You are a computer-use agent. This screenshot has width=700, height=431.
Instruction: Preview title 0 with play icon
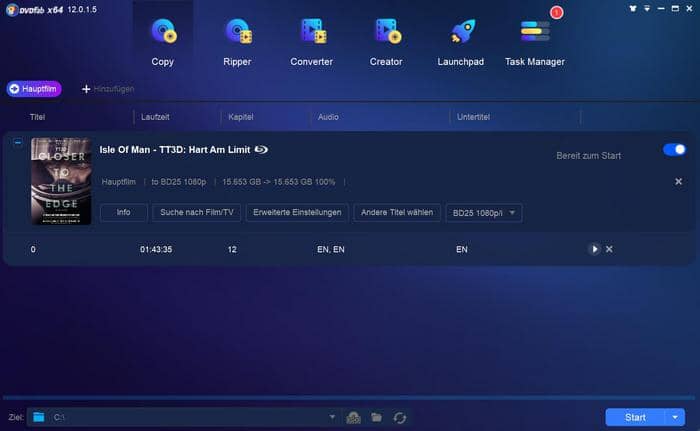tap(594, 249)
